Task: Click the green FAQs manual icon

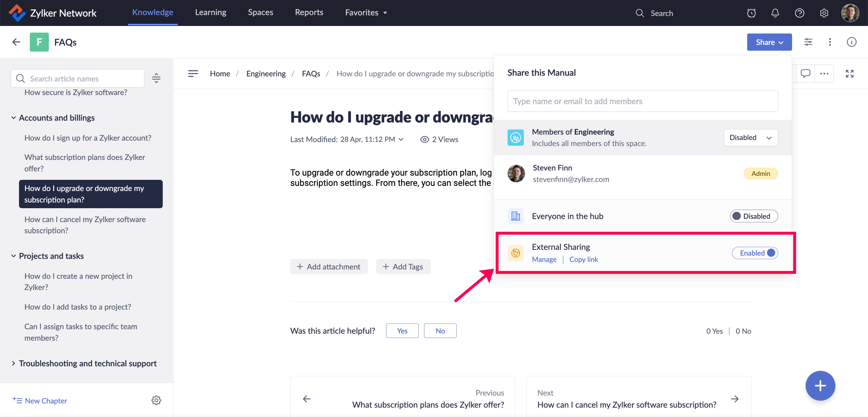Action: coord(39,42)
